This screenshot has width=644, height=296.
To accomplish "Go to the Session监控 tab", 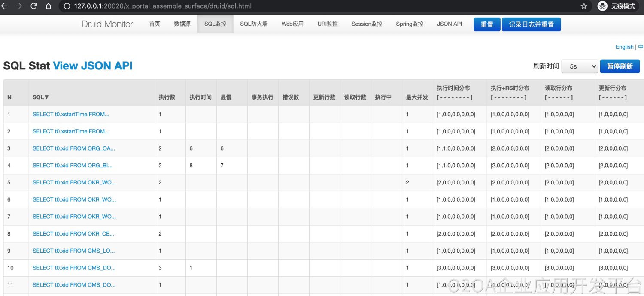I will click(x=367, y=24).
